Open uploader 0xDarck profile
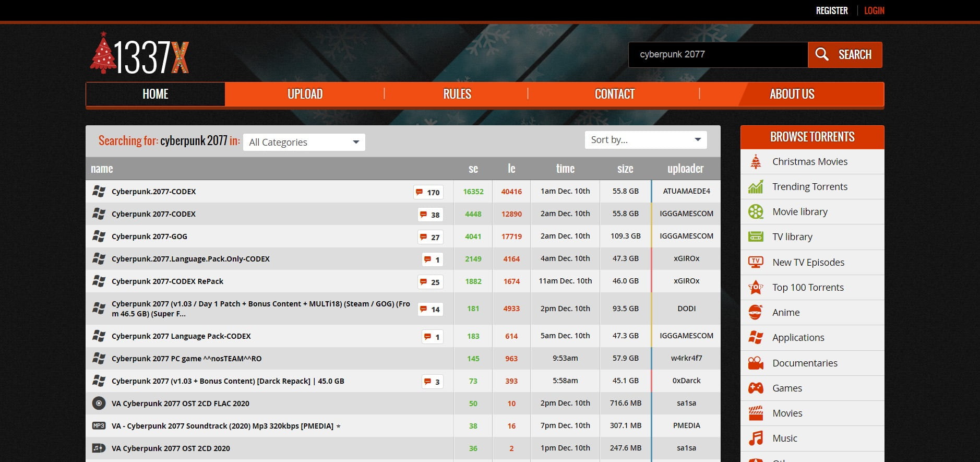 686,381
